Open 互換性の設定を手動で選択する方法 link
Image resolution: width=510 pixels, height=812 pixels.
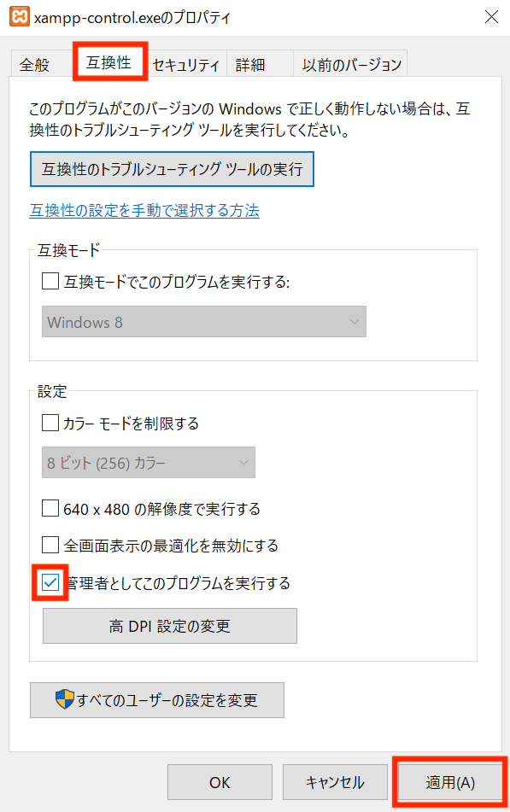(x=144, y=210)
